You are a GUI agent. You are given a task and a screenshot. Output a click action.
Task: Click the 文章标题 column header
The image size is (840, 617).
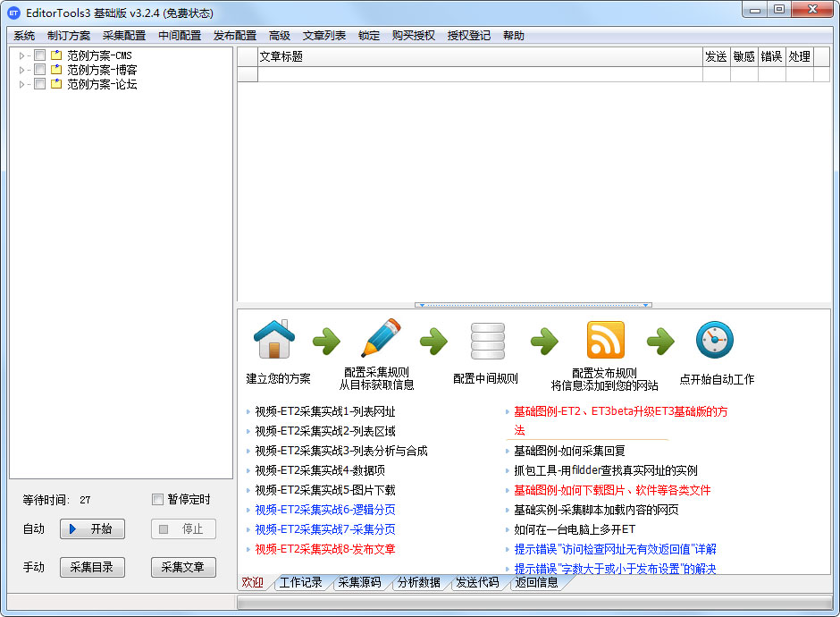click(480, 57)
